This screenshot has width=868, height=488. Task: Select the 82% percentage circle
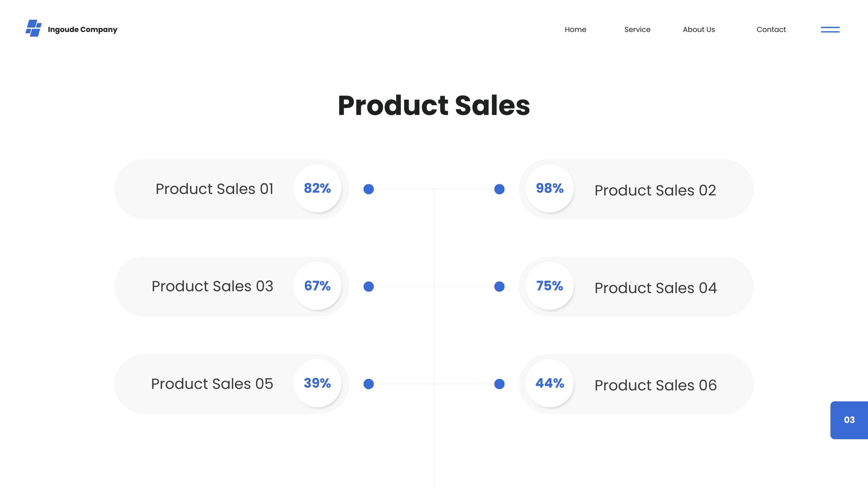[317, 189]
